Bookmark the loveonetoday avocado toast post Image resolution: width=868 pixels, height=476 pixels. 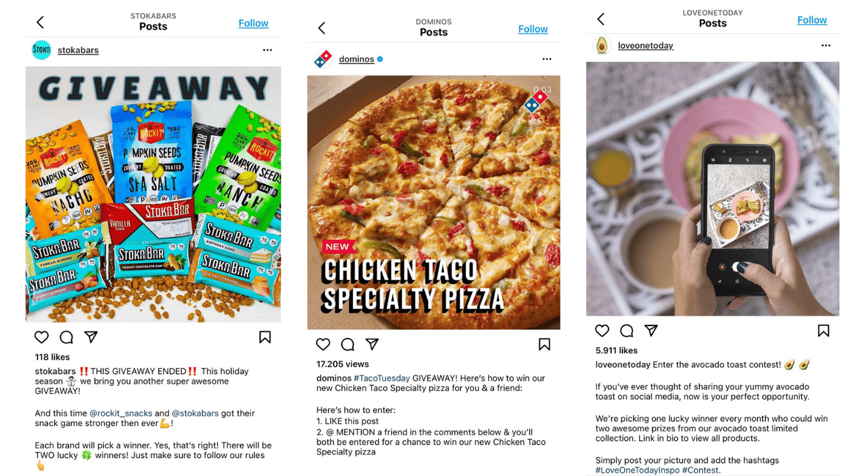pyautogui.click(x=823, y=330)
